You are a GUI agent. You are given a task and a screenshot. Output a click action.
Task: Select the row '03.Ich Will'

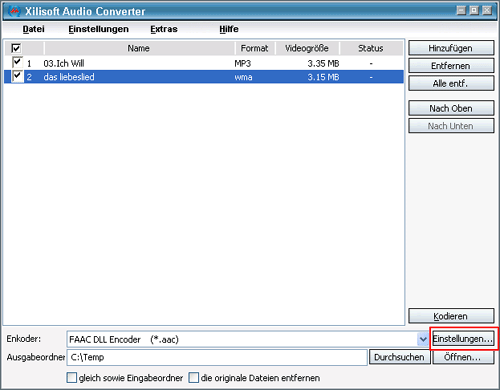pos(204,63)
